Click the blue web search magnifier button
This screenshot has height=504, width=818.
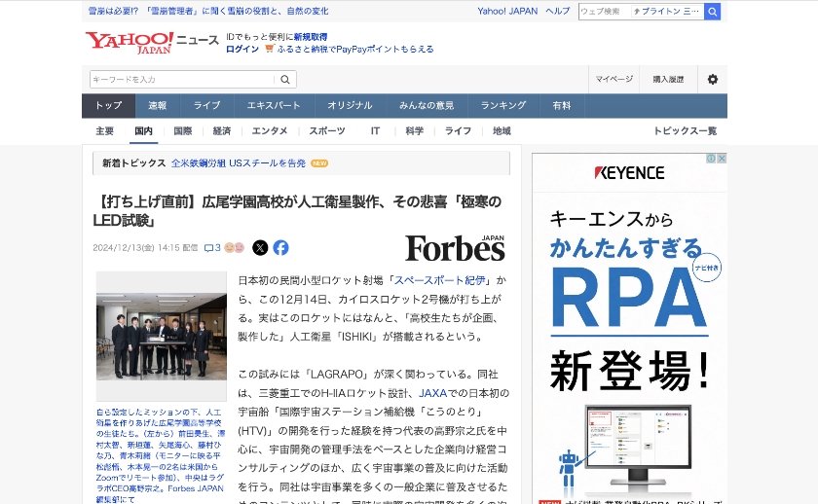[x=712, y=11]
